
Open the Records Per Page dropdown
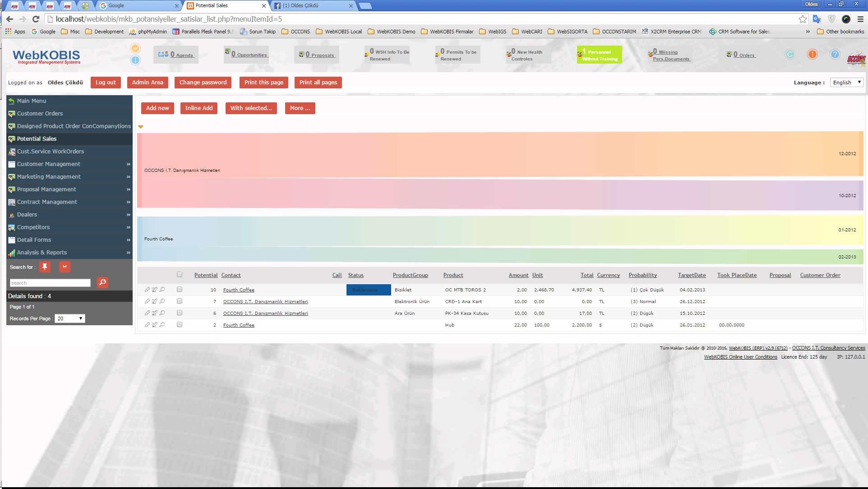click(x=69, y=318)
